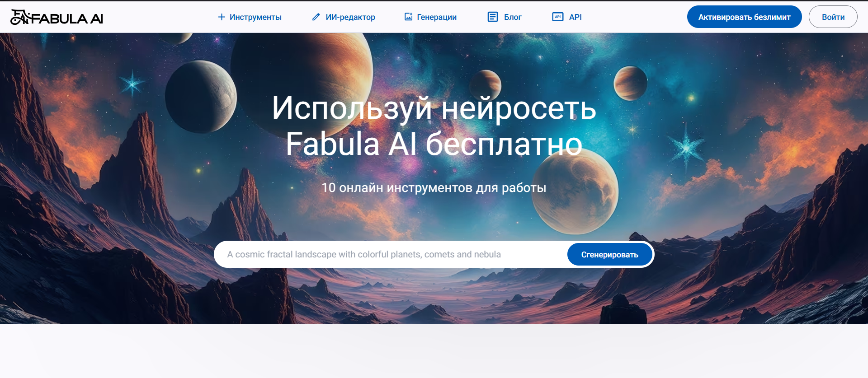Click the API badge icon

557,17
